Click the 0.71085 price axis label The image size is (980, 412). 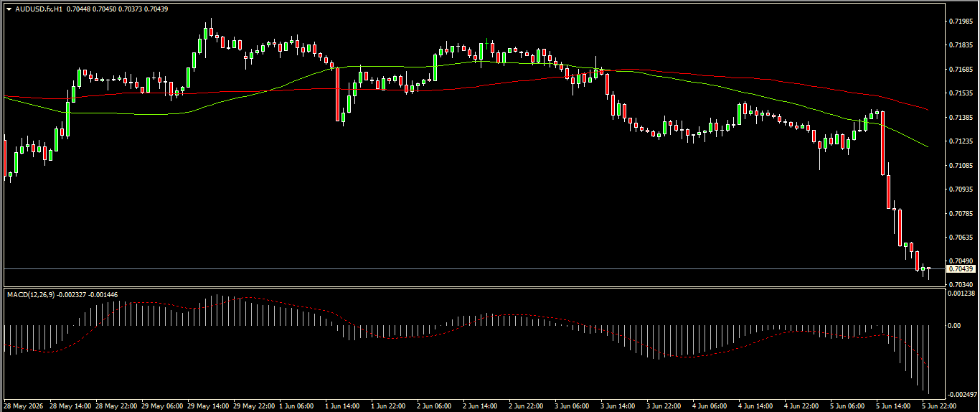[960, 166]
